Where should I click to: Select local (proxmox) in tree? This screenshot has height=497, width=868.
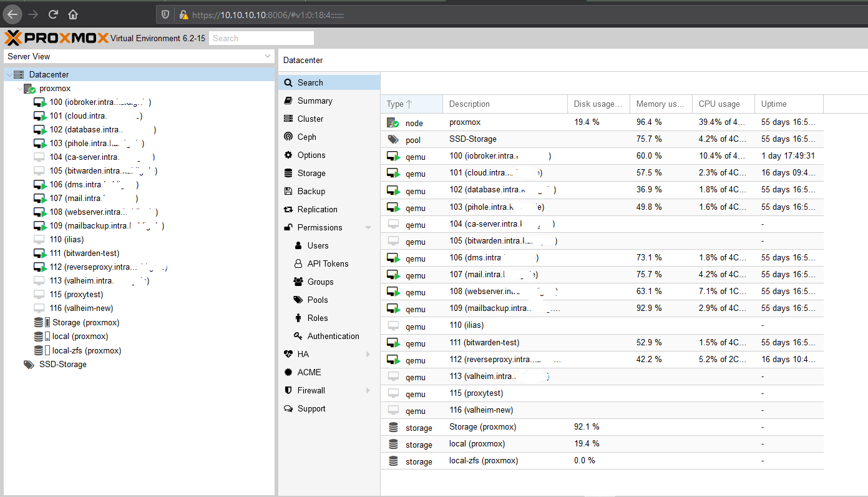point(139,336)
